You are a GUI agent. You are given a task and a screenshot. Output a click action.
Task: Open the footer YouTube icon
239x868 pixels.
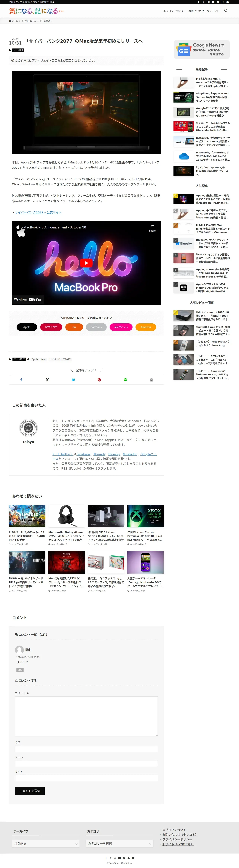(x=119, y=858)
